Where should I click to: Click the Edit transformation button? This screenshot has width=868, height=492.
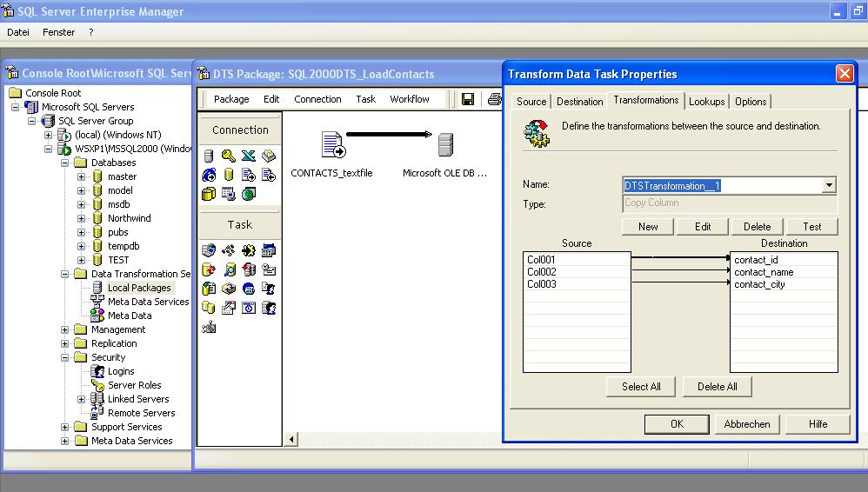(703, 226)
